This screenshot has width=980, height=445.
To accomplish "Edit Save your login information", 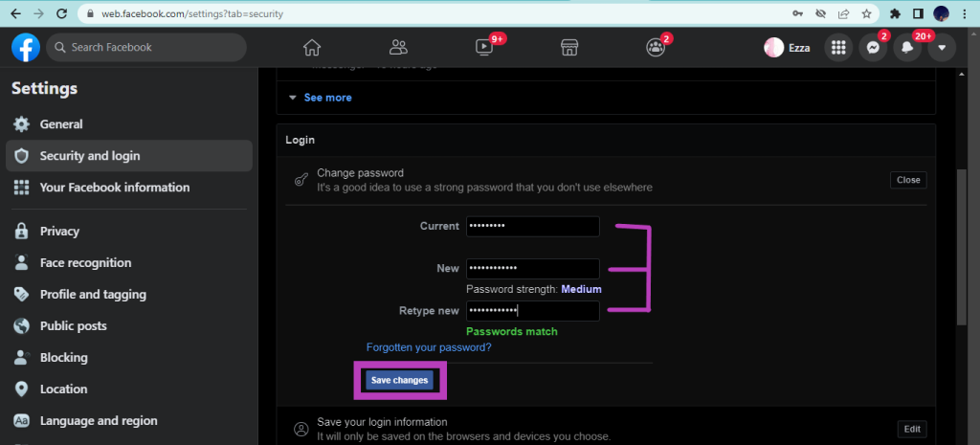I will click(912, 429).
